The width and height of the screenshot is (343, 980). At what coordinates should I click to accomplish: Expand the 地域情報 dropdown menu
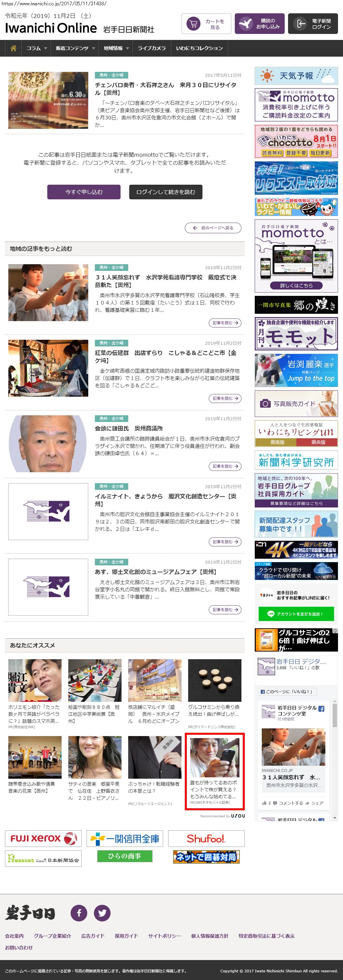(x=116, y=48)
